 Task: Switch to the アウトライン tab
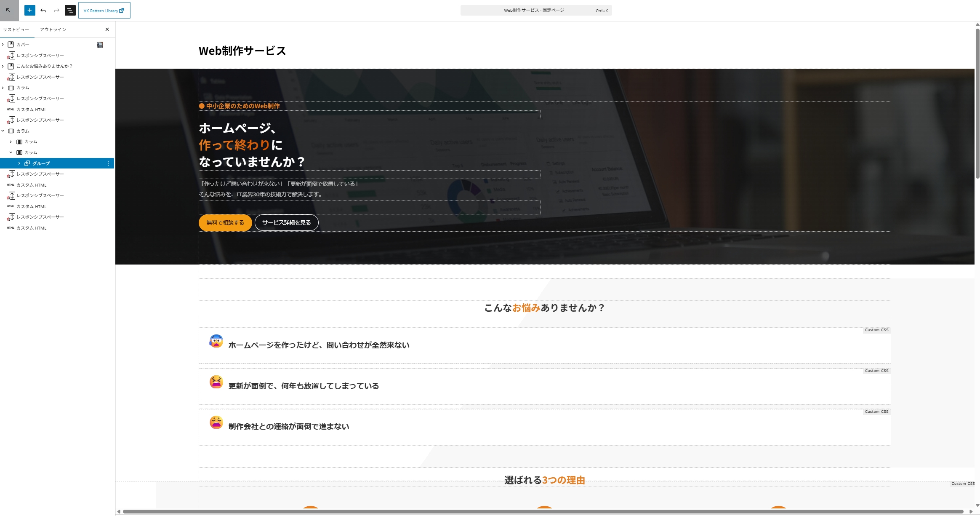52,29
